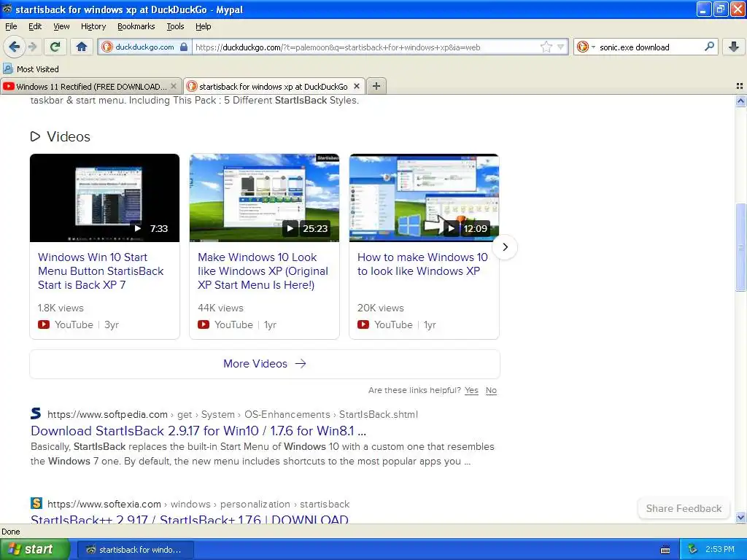Screen dimensions: 747x560
Task: Open the Bookmarks menu
Action: point(136,26)
